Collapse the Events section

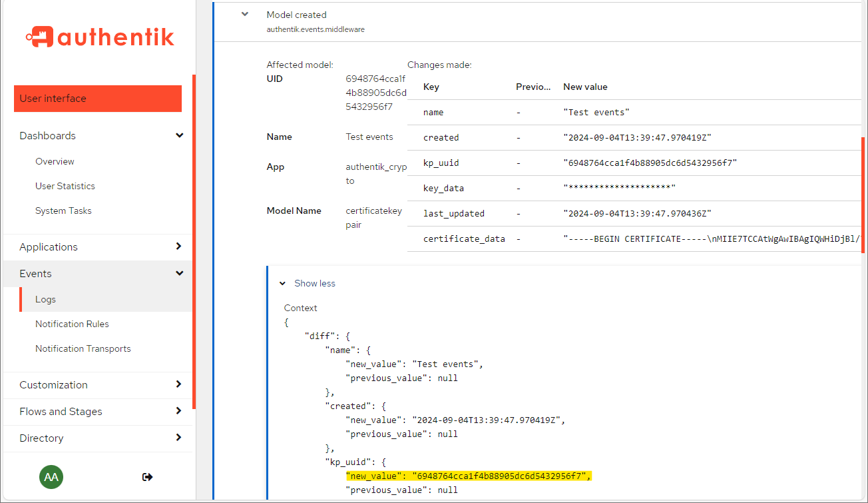tap(97, 274)
